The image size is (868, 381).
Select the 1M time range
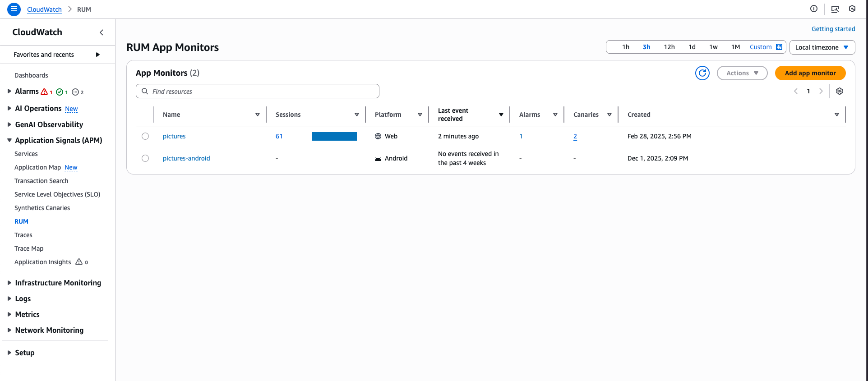736,47
